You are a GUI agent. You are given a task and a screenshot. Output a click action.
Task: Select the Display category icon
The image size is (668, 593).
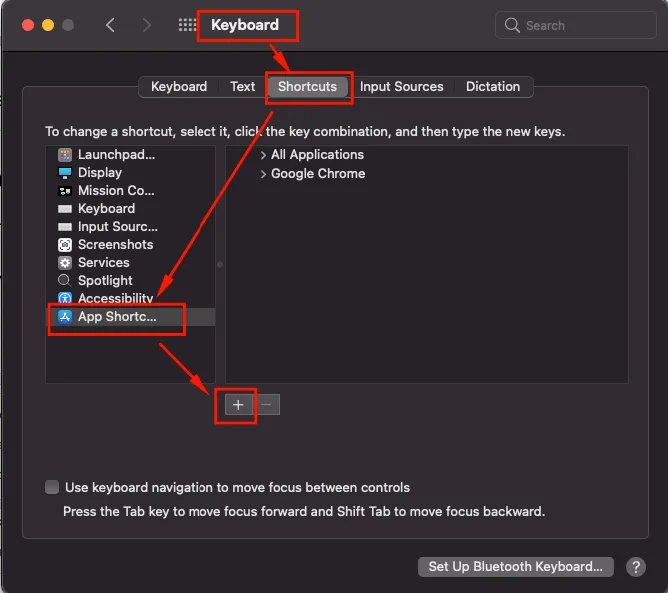pos(65,173)
